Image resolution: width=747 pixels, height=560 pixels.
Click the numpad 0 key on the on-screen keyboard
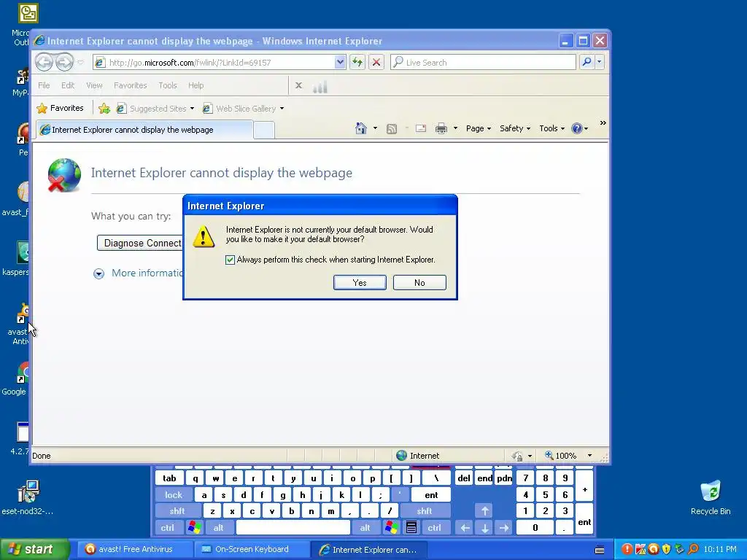pyautogui.click(x=535, y=528)
